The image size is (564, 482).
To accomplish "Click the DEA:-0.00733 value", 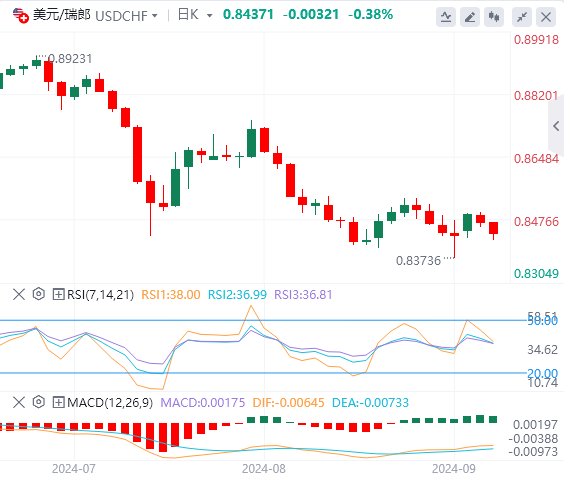I will coord(370,403).
